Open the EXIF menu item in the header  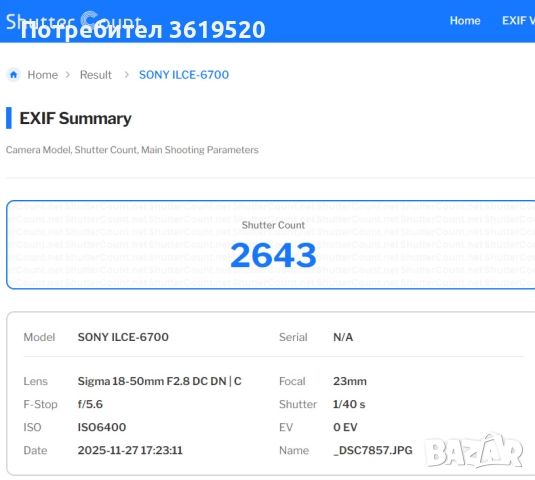point(518,21)
